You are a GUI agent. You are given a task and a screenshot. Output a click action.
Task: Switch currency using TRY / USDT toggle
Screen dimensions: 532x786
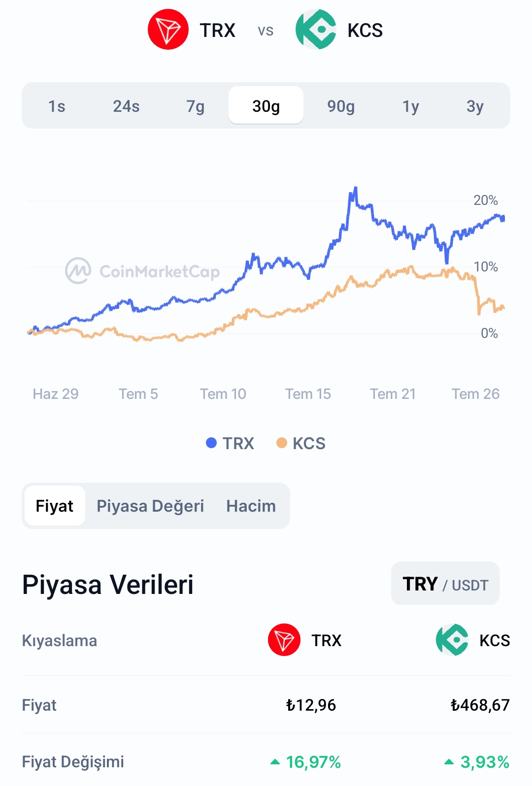click(x=445, y=584)
